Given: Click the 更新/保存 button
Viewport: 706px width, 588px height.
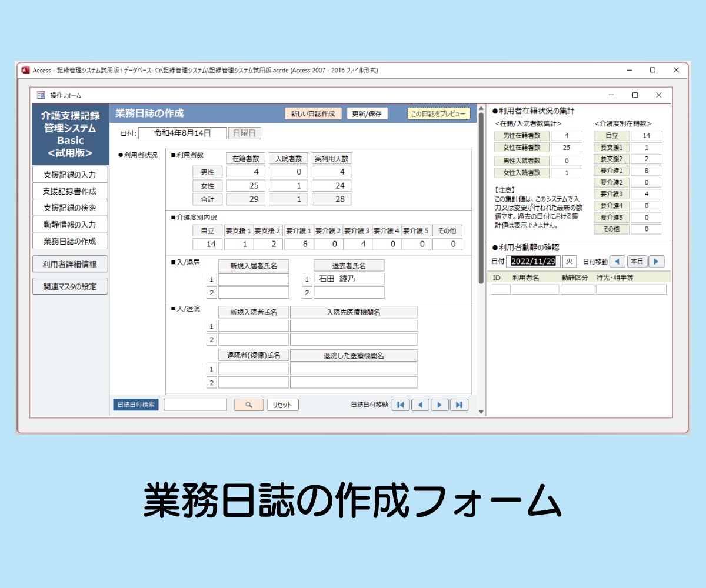Looking at the screenshot, I should (367, 113).
